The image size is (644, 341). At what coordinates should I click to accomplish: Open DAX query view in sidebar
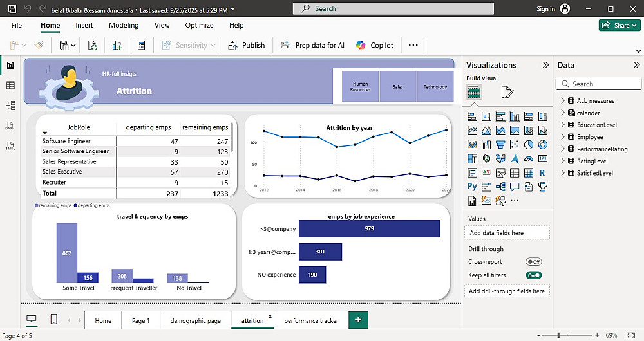[11, 125]
